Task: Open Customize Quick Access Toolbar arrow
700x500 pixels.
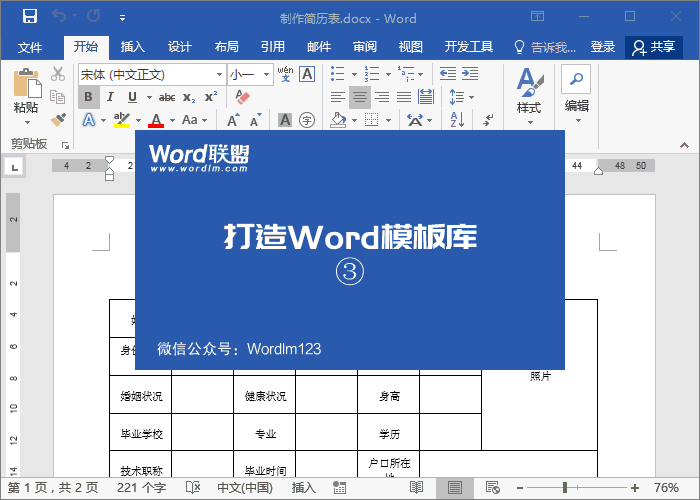Action: coord(122,18)
